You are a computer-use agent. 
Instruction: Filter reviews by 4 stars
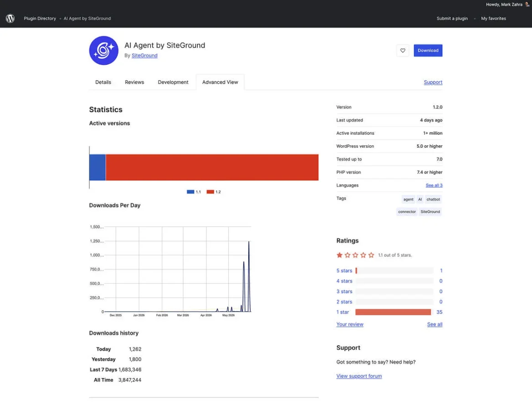pos(344,281)
